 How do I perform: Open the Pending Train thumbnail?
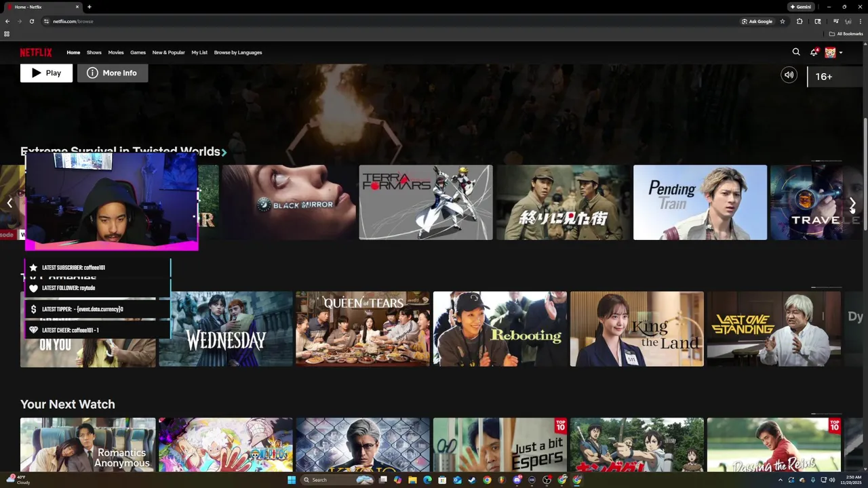700,203
